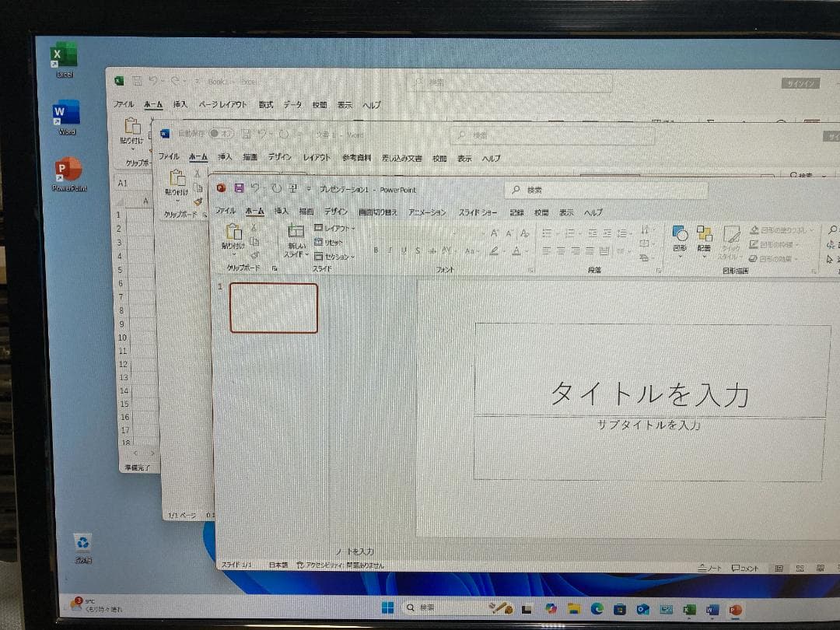Click the Reset (リセット) slide icon
Image resolution: width=840 pixels, height=630 pixels.
pos(327,243)
